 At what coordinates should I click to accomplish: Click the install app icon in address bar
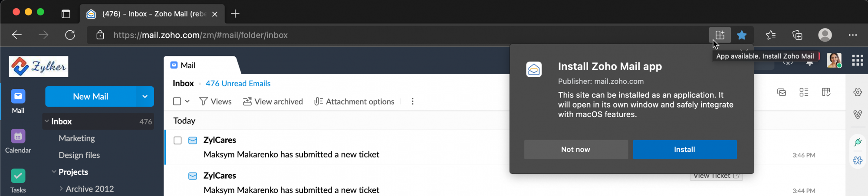coord(720,35)
